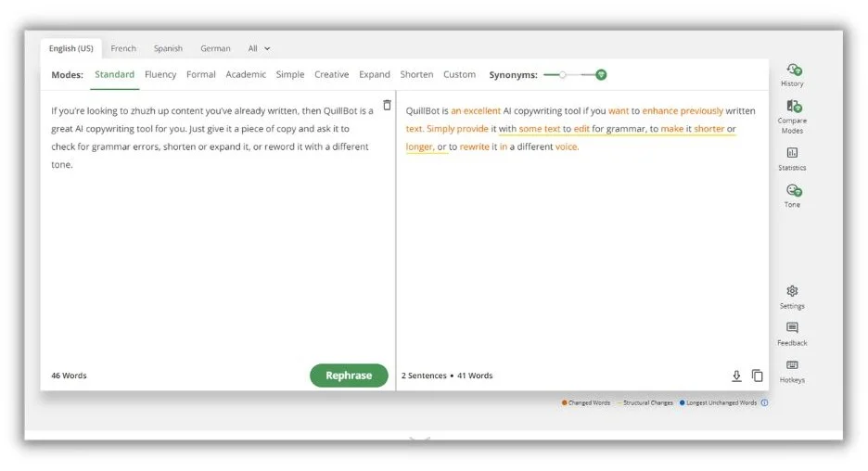This screenshot has width=868, height=471.
Task: Select the Creative mode
Action: [332, 74]
